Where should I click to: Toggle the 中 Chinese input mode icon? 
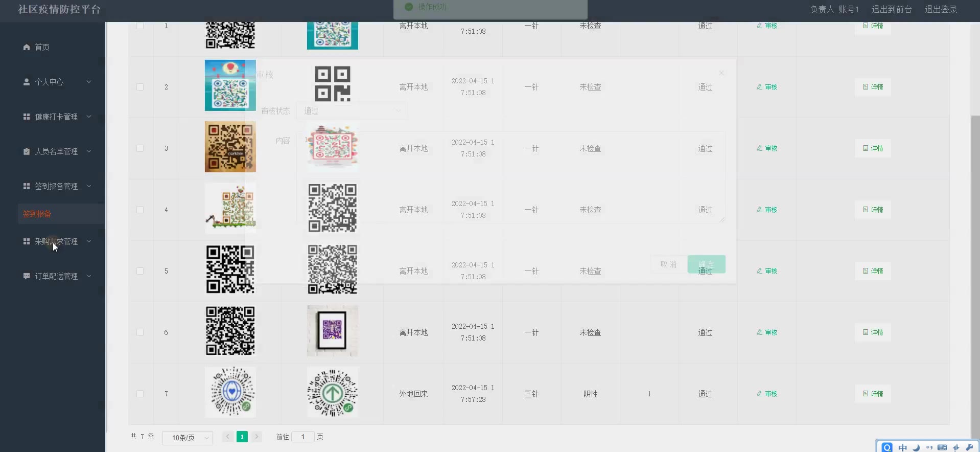[903, 447]
